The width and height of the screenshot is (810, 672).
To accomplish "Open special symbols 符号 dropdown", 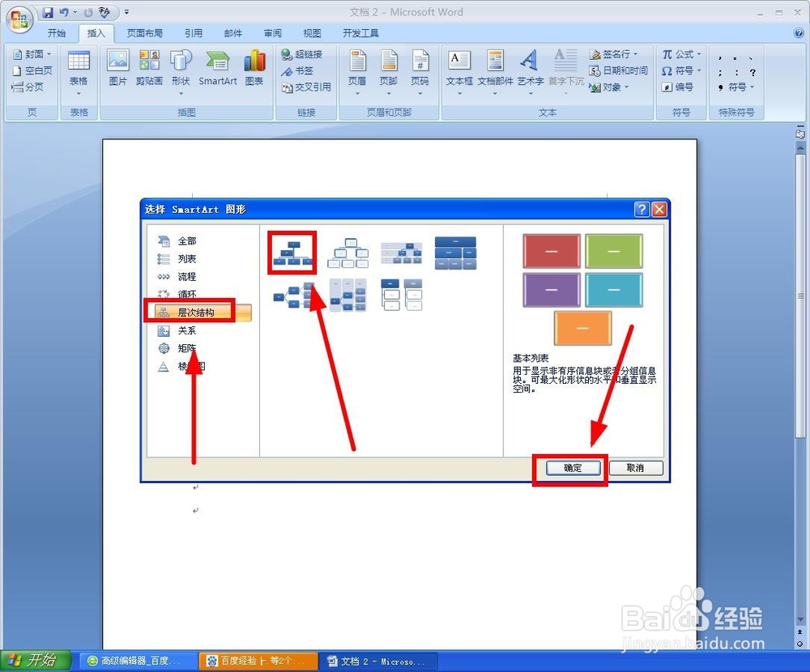I will (737, 87).
